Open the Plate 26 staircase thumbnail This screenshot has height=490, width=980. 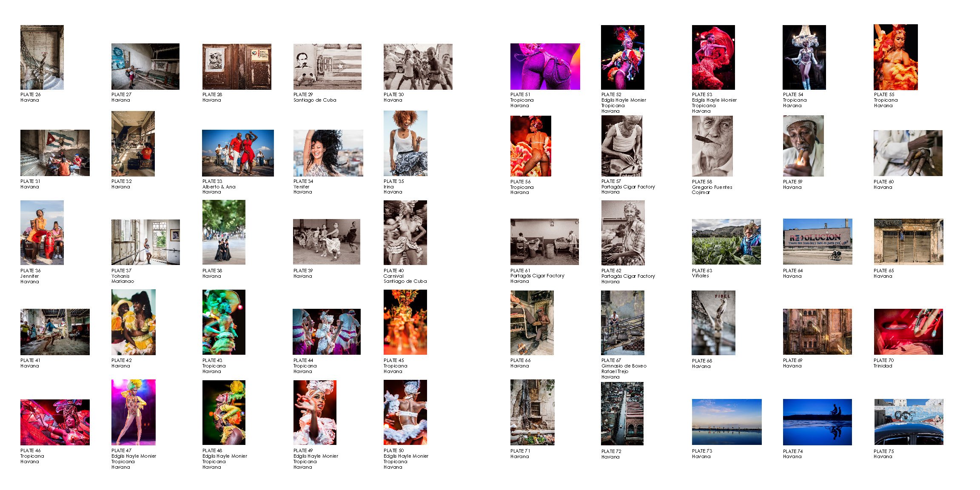click(42, 57)
